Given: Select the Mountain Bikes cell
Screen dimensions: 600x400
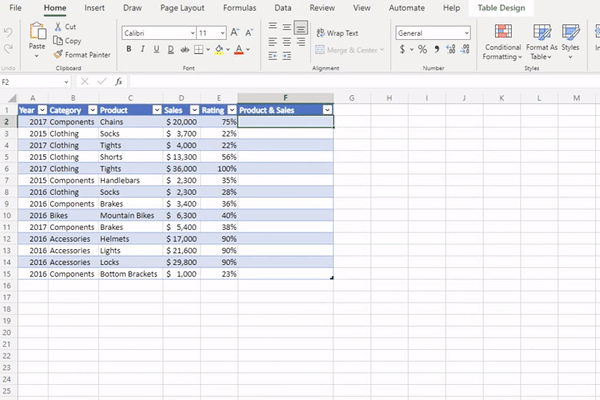Looking at the screenshot, I should click(130, 216).
